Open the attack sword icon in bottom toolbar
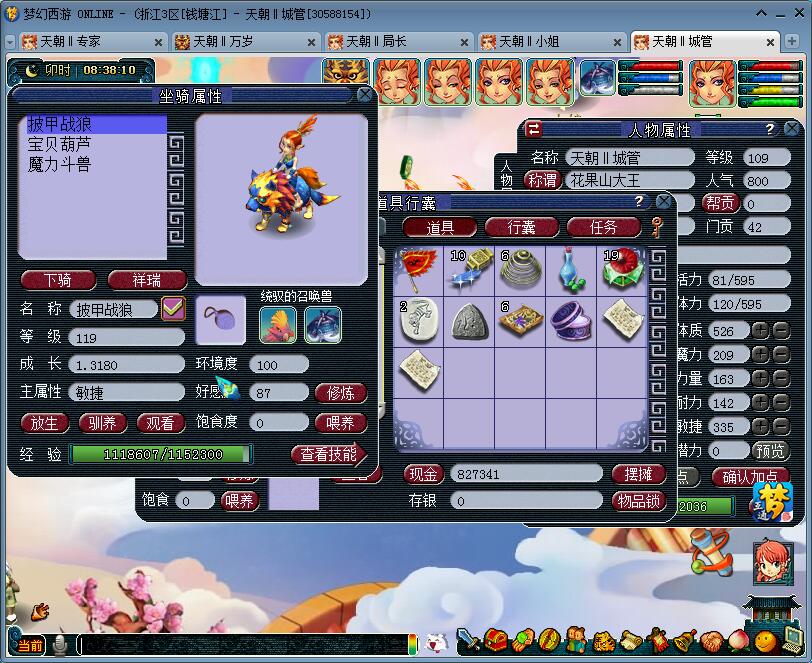The width and height of the screenshot is (812, 663). click(468, 640)
